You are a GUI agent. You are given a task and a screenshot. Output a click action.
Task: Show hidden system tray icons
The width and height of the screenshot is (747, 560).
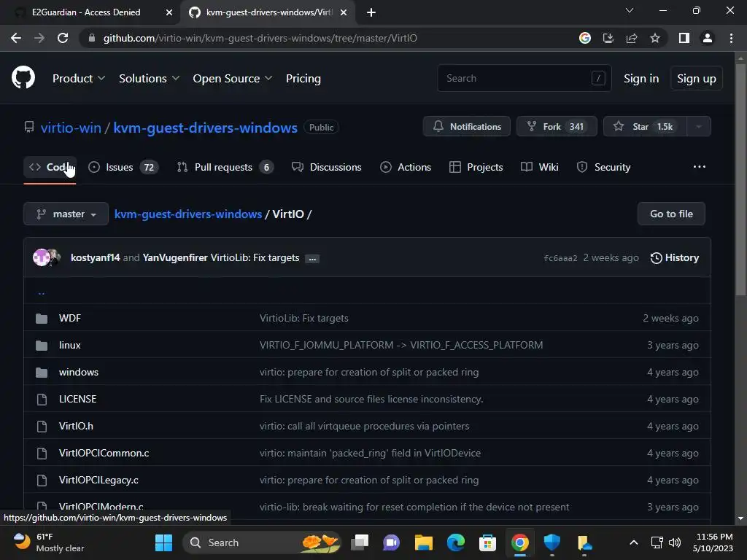[634, 542]
